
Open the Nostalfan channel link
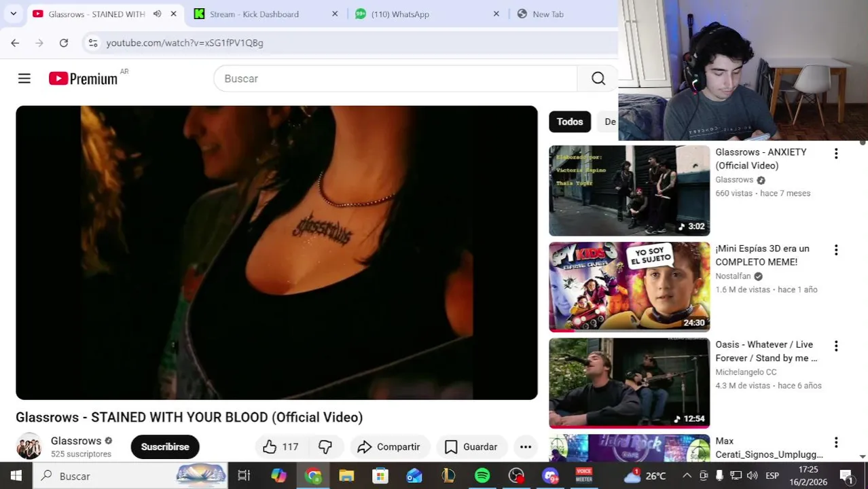pyautogui.click(x=733, y=276)
